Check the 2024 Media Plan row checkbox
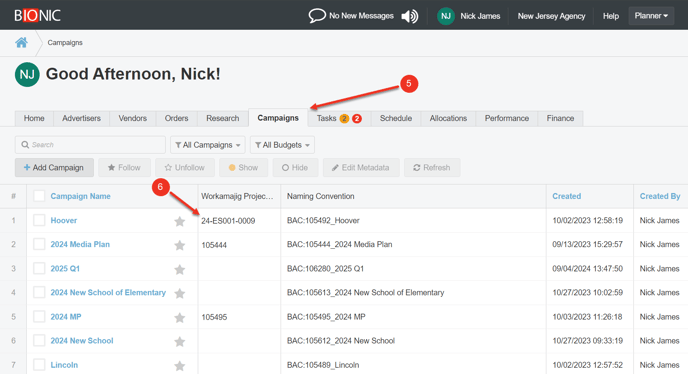The image size is (688, 374). click(39, 244)
